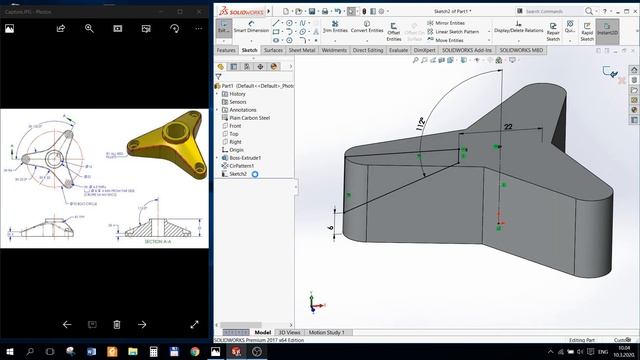Screen dimensions: 640x360
Task: Switch to the Weldments tab
Action: tap(334, 50)
